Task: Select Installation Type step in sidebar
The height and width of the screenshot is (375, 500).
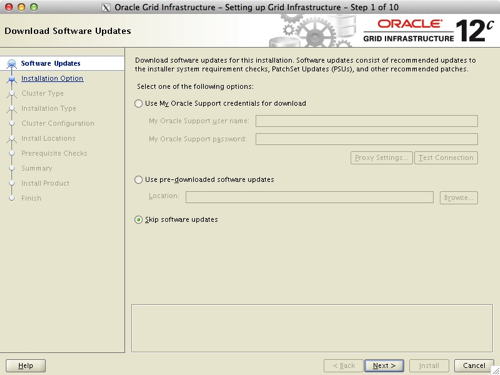Action: tap(49, 108)
